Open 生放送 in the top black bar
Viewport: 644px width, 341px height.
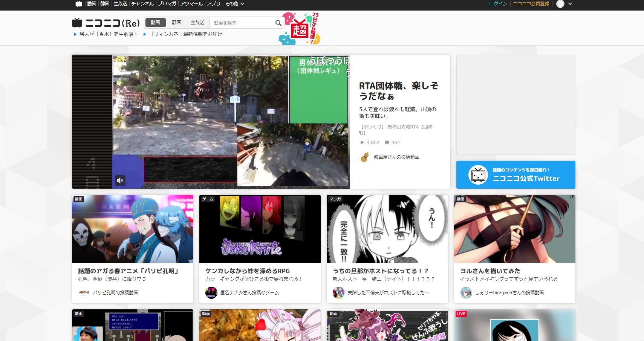pos(120,4)
